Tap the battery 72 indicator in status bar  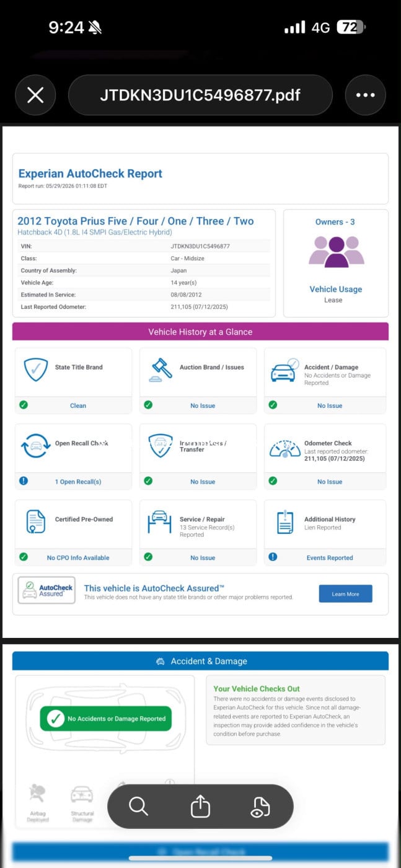pos(350,27)
